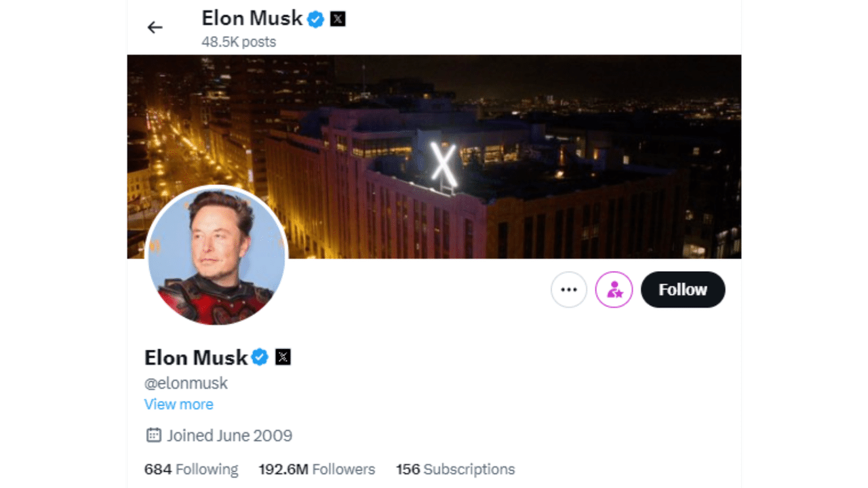Click the Elon Musk name in the header
Screen dimensions: 868x488
click(252, 19)
